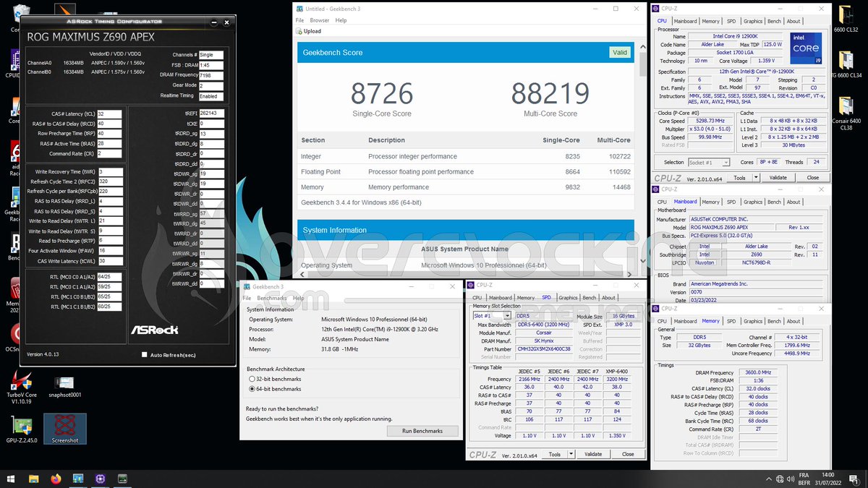Click Close in the SPD CPU-Z window
This screenshot has width=868, height=488.
click(x=628, y=454)
